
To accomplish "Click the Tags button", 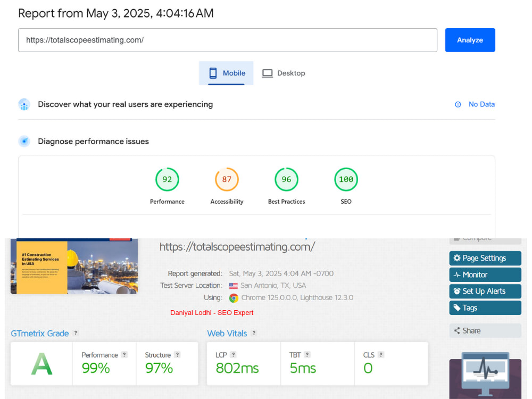I will click(485, 307).
